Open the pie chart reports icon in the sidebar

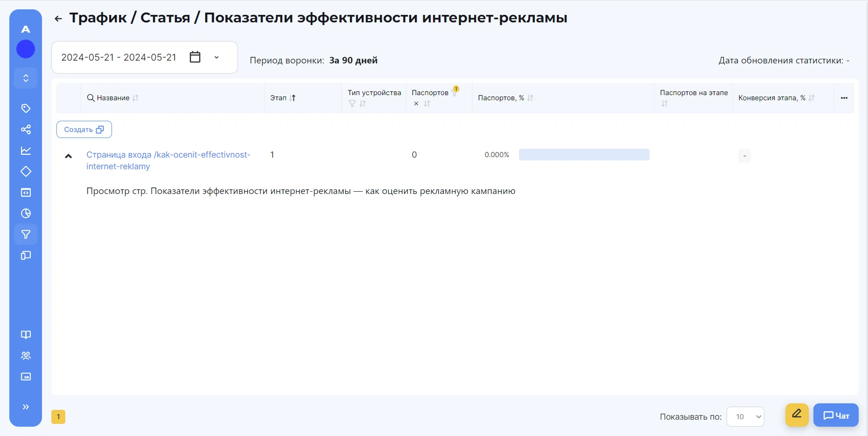26,213
